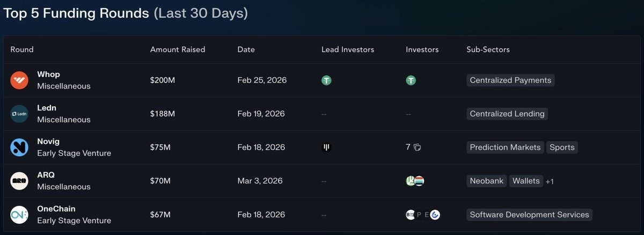The image size is (644, 235).
Task: Click the Ledn company logo icon
Action: 19,114
